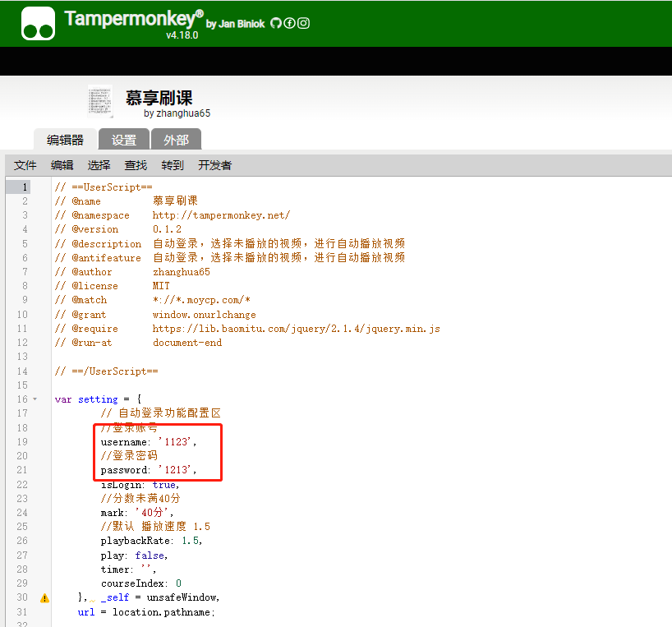Open the 文件 menu
672x627 pixels.
25,165
